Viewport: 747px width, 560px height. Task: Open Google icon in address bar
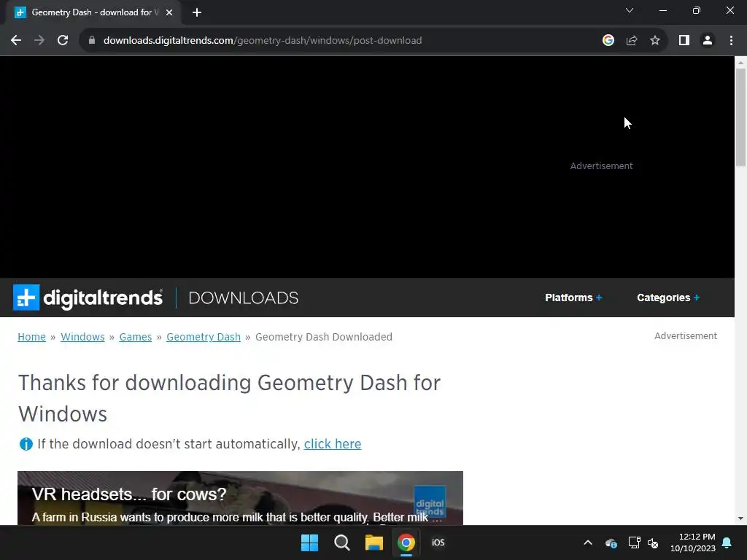click(x=608, y=41)
